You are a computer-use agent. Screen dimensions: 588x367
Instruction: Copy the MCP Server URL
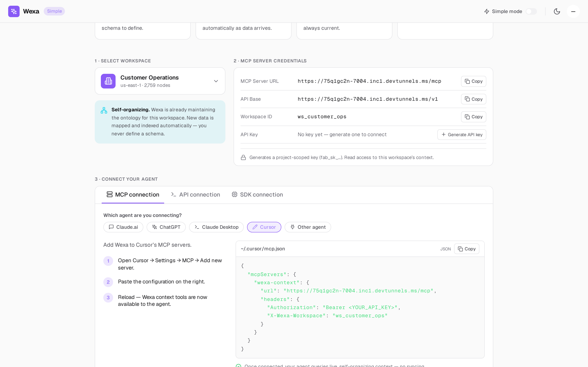click(x=473, y=81)
